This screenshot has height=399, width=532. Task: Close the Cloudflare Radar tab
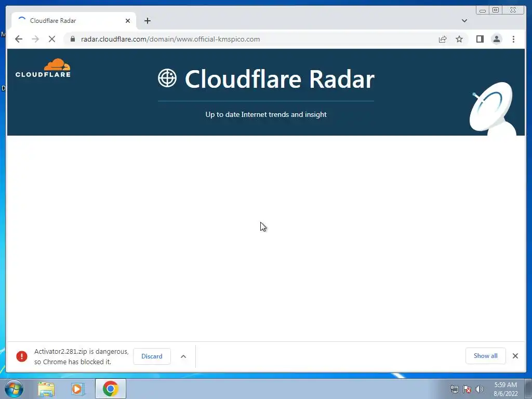[x=128, y=21]
